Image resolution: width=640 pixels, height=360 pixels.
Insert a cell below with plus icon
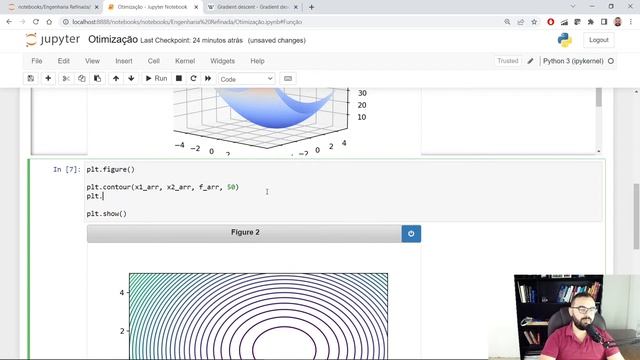[x=48, y=78]
